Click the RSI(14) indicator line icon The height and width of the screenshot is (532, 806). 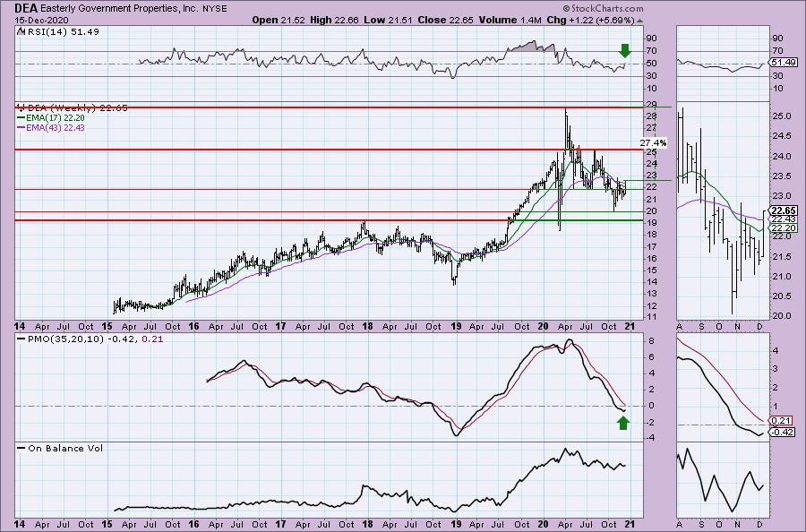pyautogui.click(x=20, y=31)
